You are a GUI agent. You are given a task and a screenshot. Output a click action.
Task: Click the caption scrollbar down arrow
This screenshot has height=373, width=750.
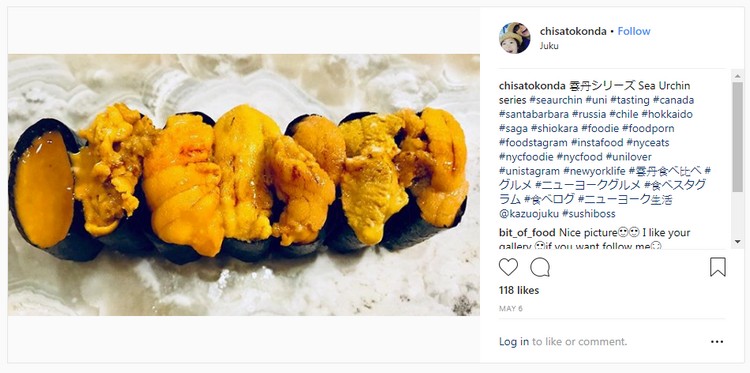point(737,242)
